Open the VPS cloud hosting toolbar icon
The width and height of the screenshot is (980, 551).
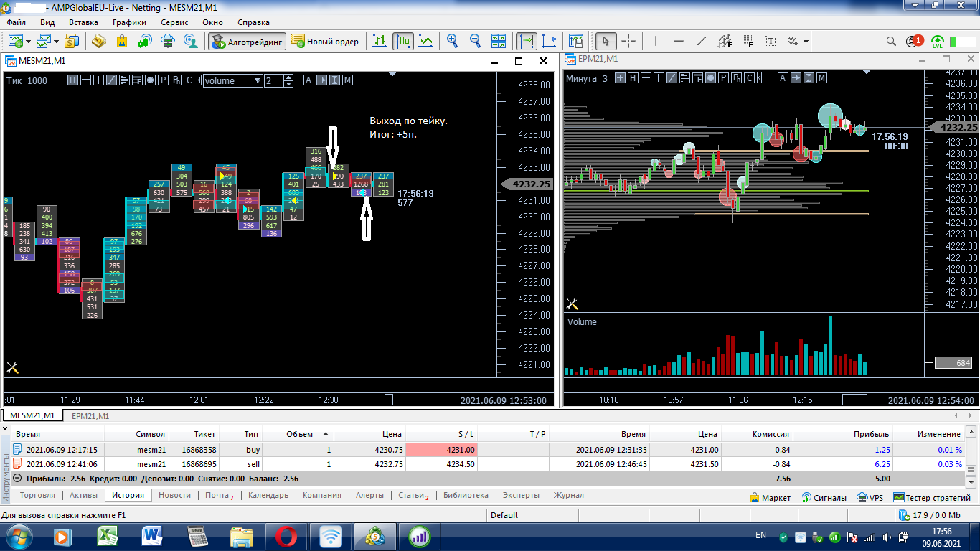[168, 41]
